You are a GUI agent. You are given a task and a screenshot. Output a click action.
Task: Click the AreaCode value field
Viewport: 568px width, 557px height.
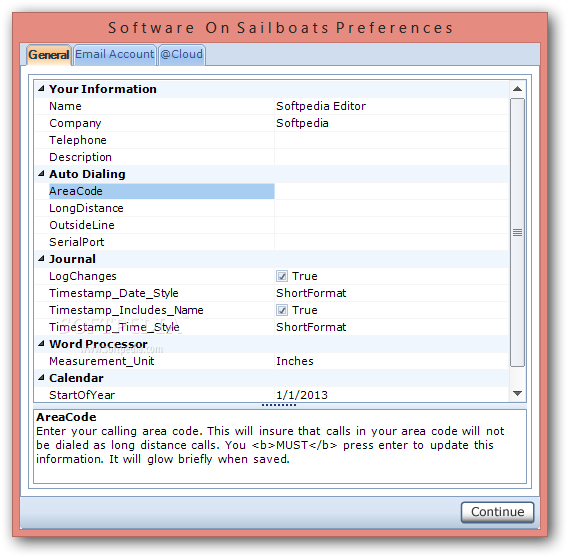(x=392, y=191)
